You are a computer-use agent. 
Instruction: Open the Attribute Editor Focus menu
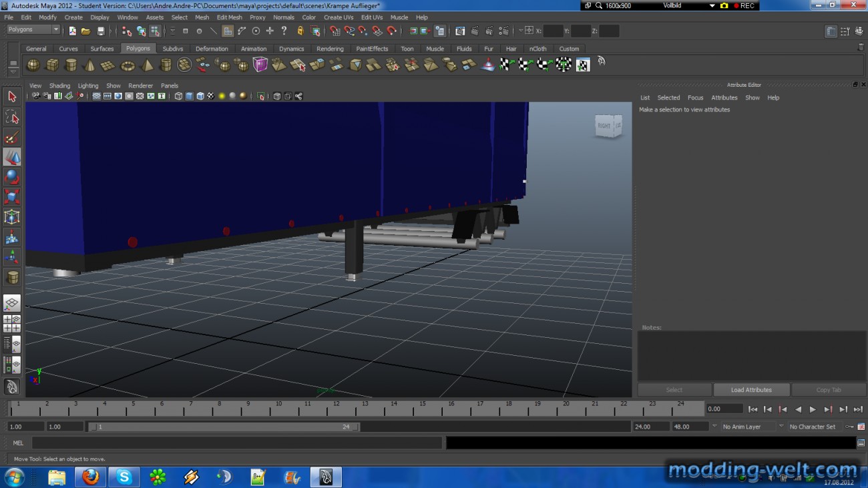point(695,97)
